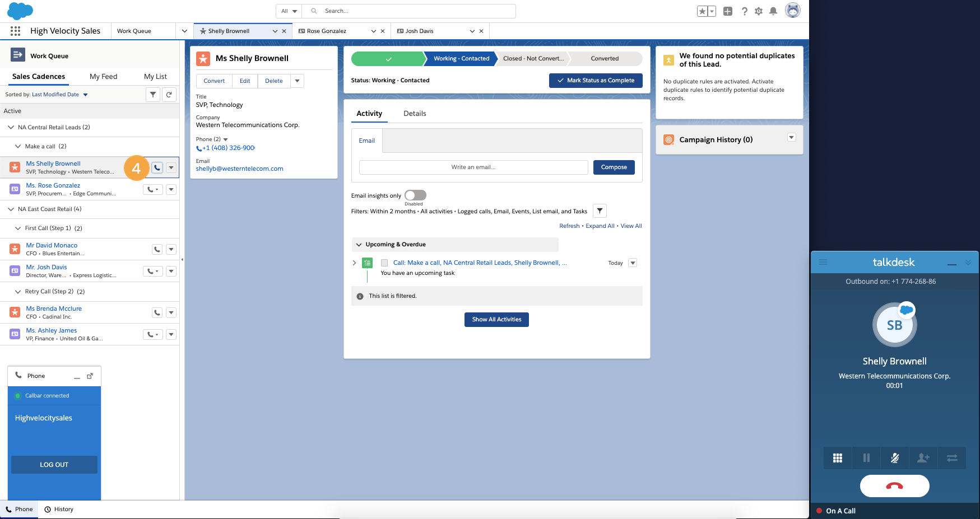Open the user profile avatar

pyautogui.click(x=793, y=11)
